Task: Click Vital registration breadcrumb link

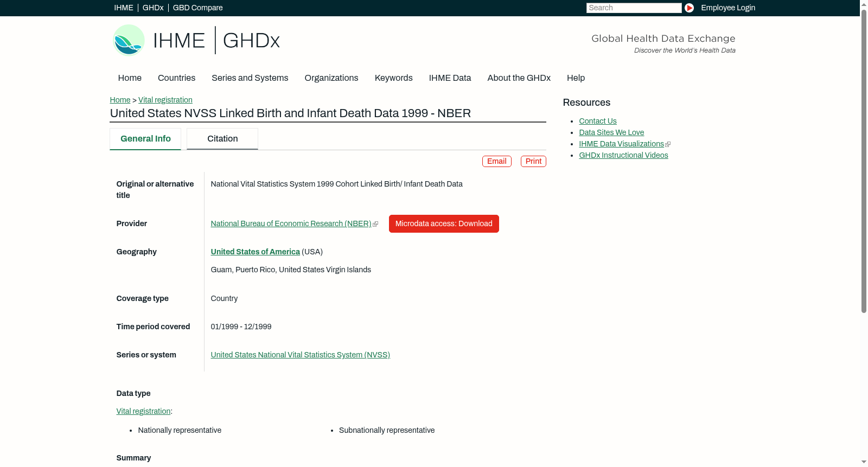Action: 165,100
